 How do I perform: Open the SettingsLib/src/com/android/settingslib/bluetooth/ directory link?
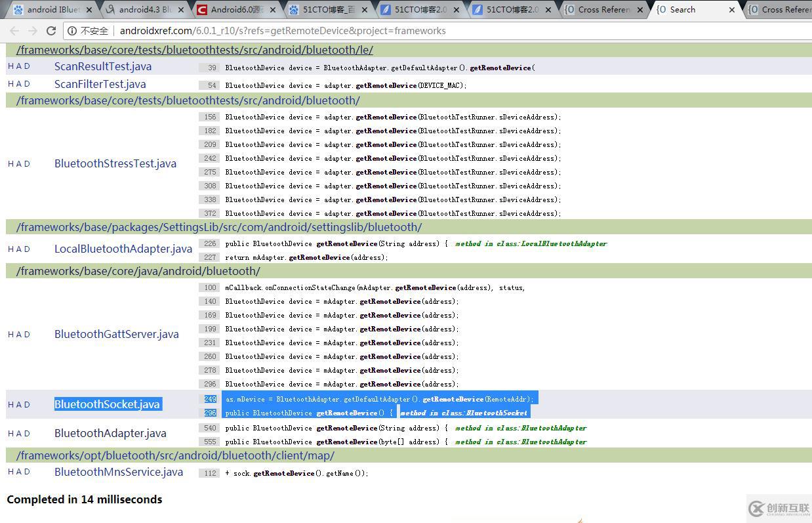point(219,227)
